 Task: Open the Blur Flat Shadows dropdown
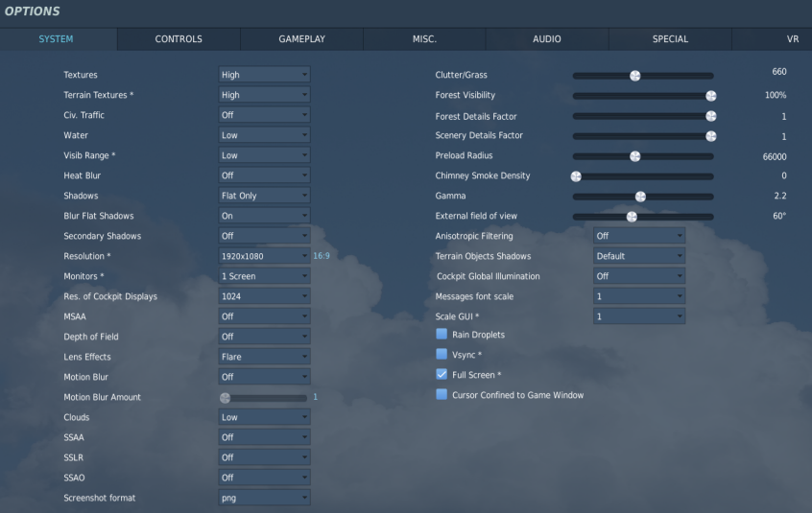[264, 216]
